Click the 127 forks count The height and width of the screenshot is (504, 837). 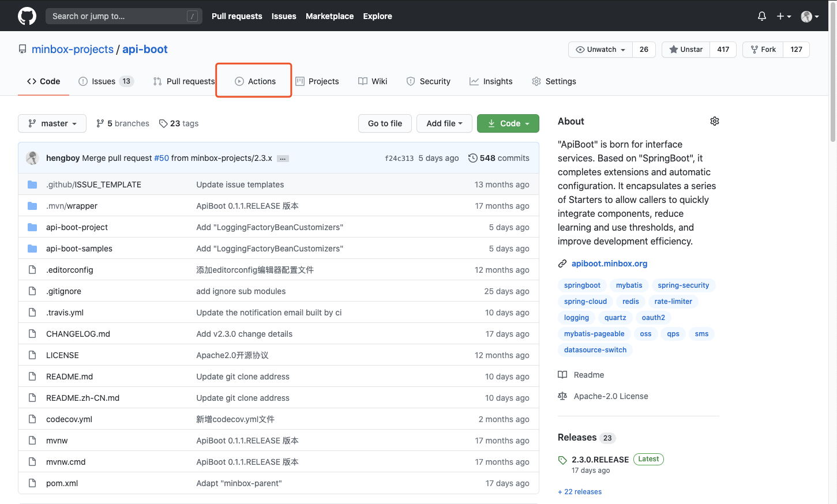(x=797, y=50)
